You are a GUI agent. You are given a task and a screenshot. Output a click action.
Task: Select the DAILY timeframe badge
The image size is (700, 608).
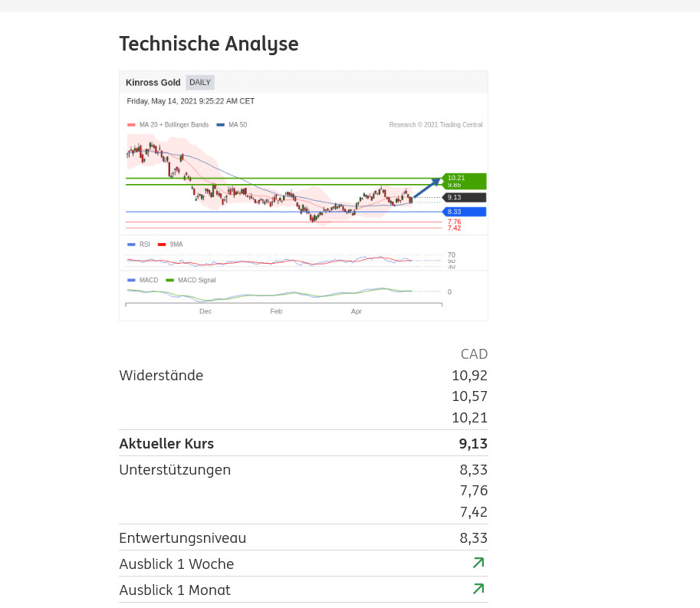point(200,82)
